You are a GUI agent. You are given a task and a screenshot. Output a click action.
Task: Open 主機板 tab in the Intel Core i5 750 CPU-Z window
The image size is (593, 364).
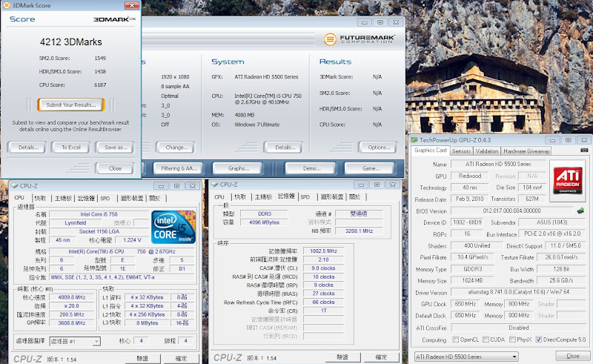63,198
